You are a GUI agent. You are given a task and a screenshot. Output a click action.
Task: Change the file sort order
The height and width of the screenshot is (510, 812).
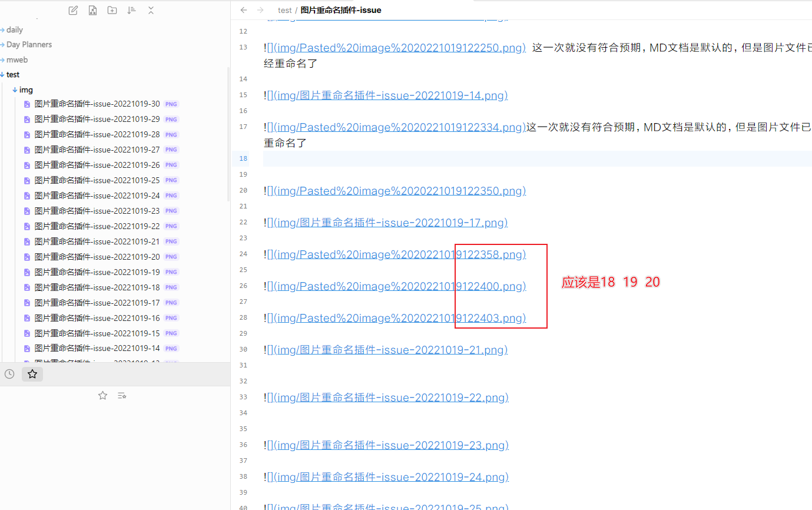pos(131,10)
